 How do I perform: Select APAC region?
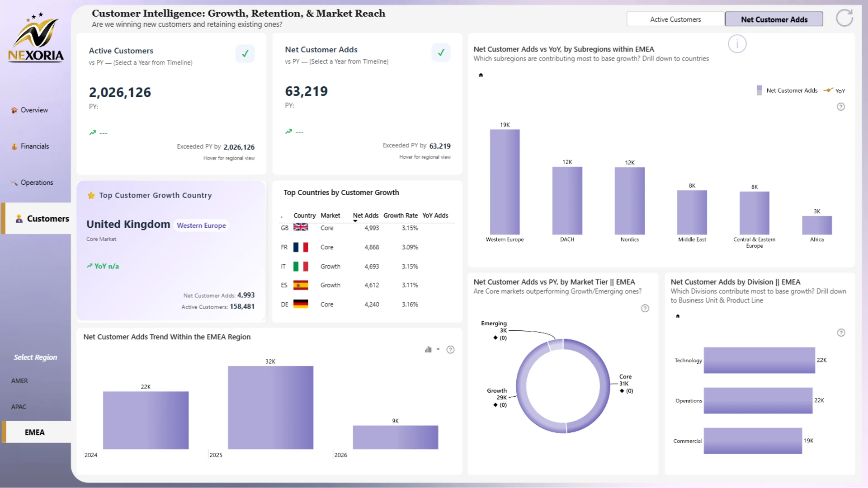(19, 407)
